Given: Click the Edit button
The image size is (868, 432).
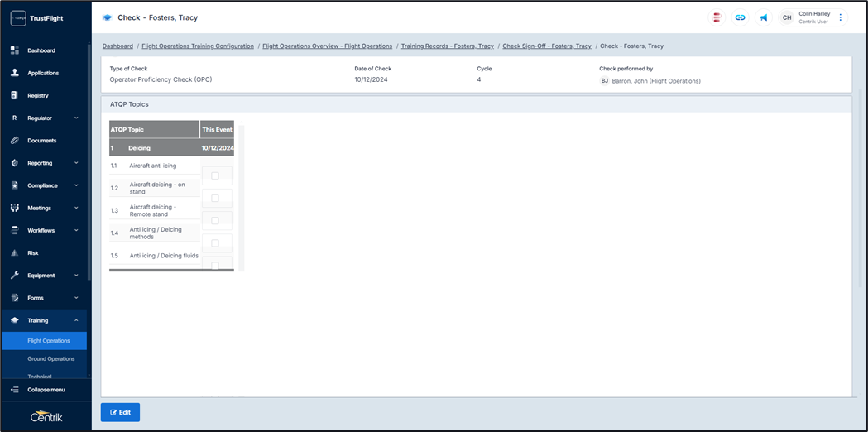Looking at the screenshot, I should [x=120, y=412].
